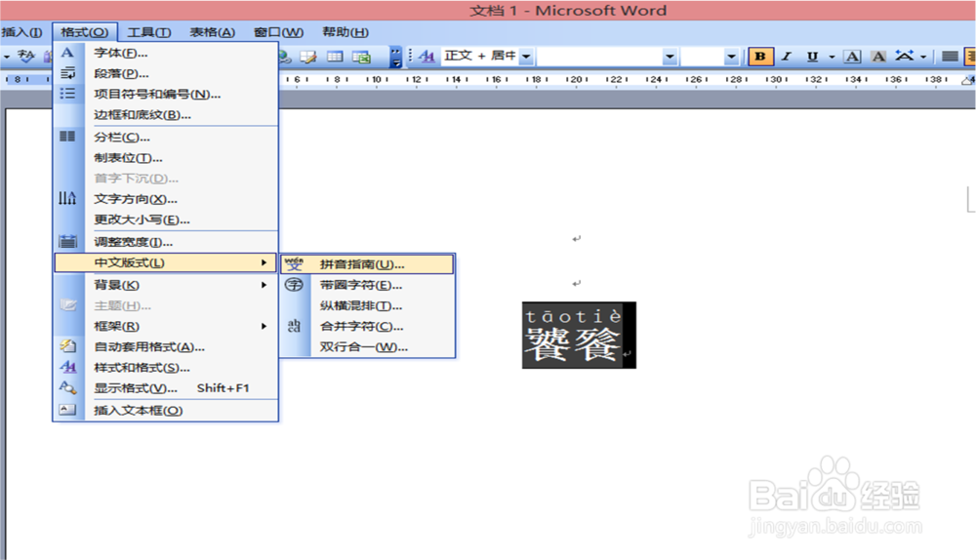The width and height of the screenshot is (976, 560).
Task: Choose 字体(F)... from Format menu
Action: 166,53
